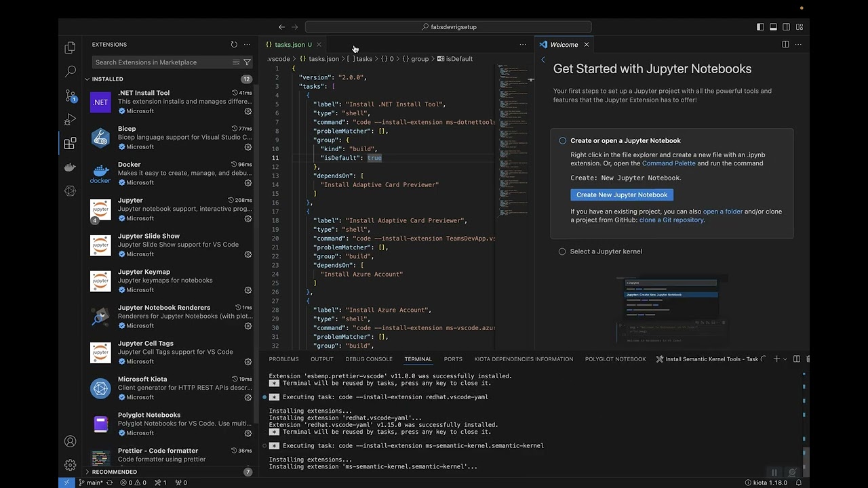Close the Welcome tab

click(587, 45)
